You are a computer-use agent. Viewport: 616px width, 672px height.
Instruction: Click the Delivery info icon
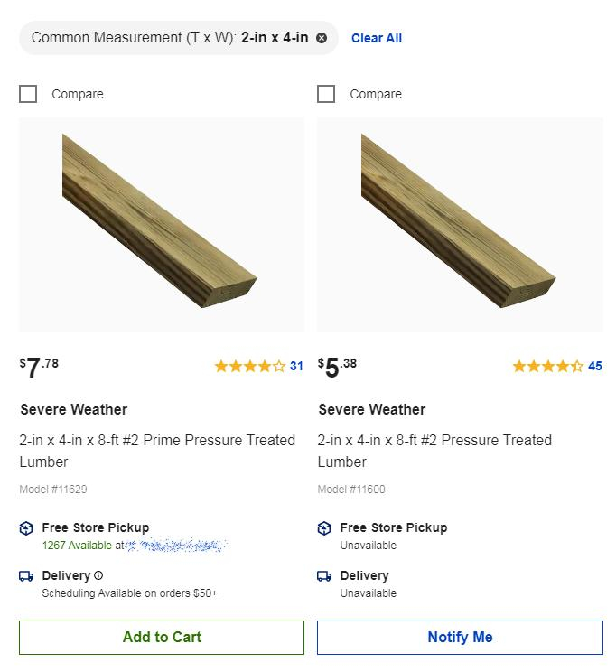[98, 575]
